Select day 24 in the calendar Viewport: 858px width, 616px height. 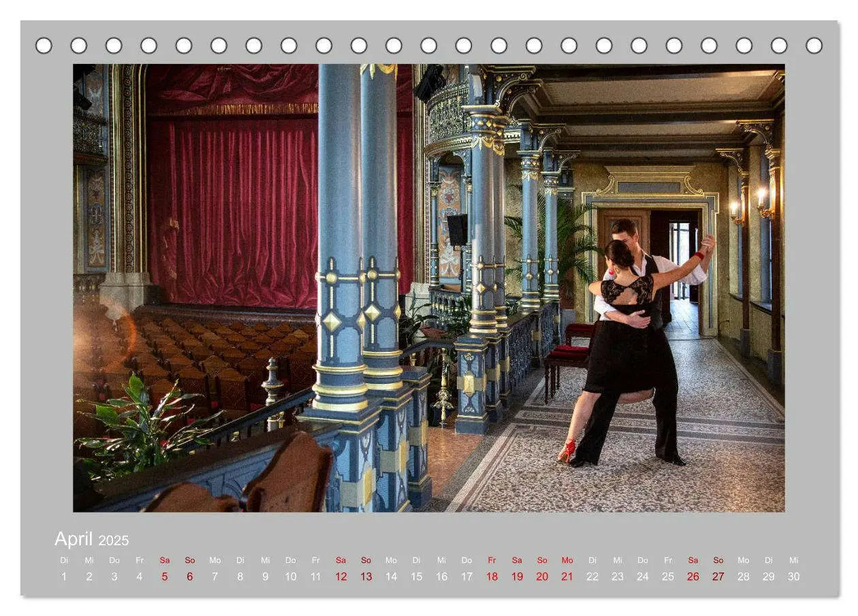click(x=643, y=577)
